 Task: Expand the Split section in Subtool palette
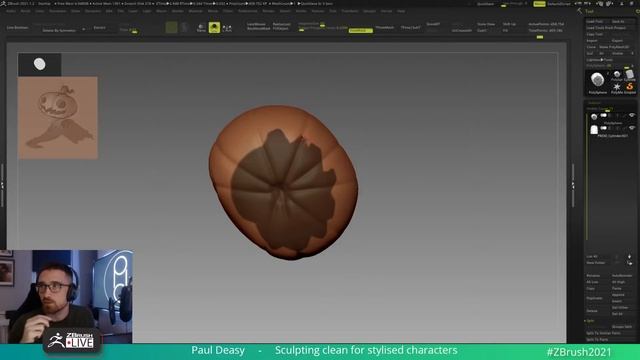(x=590, y=321)
